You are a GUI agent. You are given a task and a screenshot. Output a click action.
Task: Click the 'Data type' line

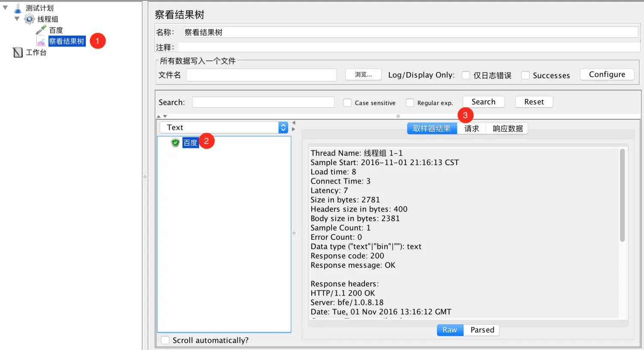click(366, 247)
